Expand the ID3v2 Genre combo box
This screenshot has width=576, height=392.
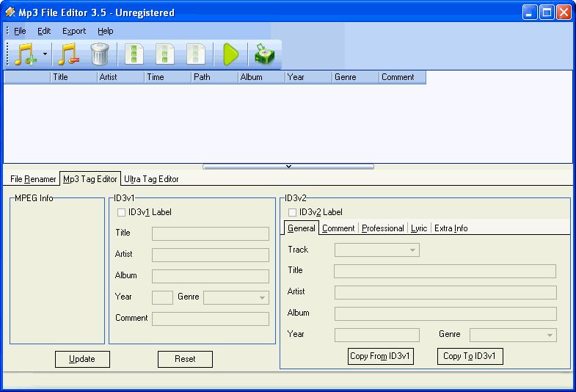(x=550, y=335)
